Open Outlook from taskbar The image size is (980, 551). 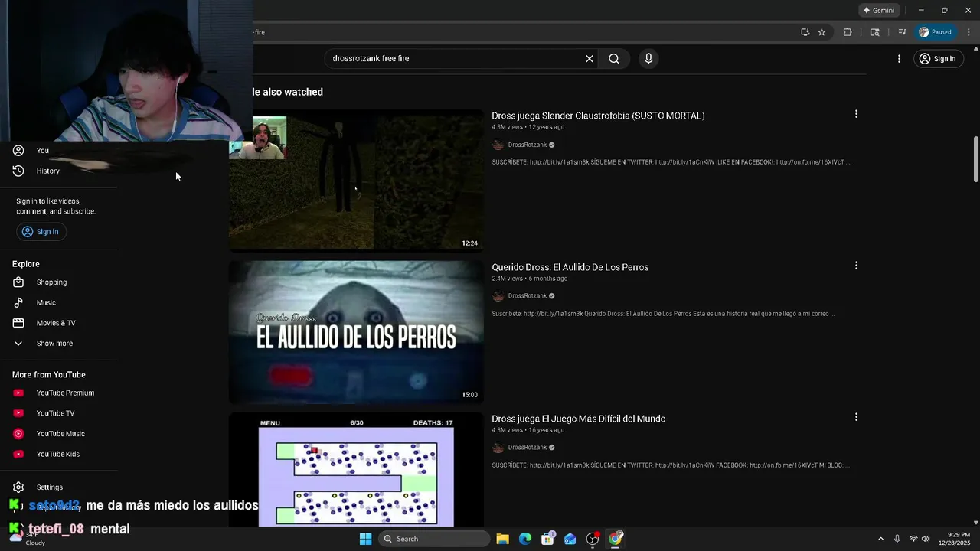570,539
